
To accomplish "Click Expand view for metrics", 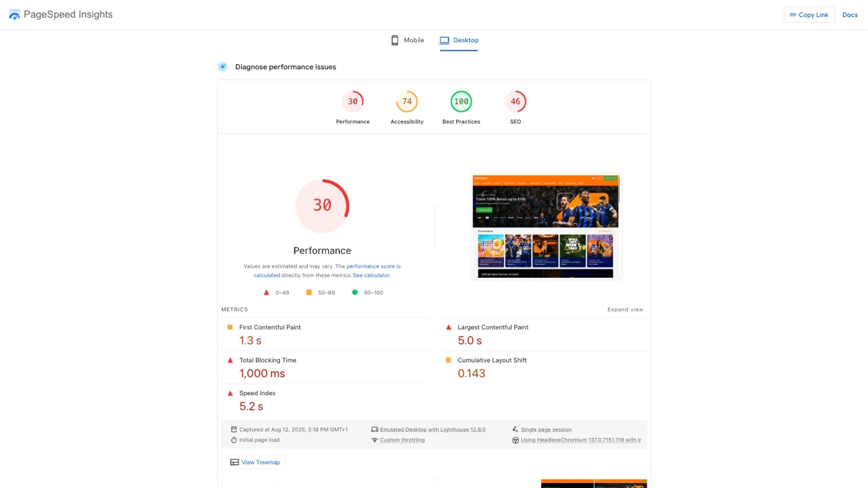I will click(625, 310).
